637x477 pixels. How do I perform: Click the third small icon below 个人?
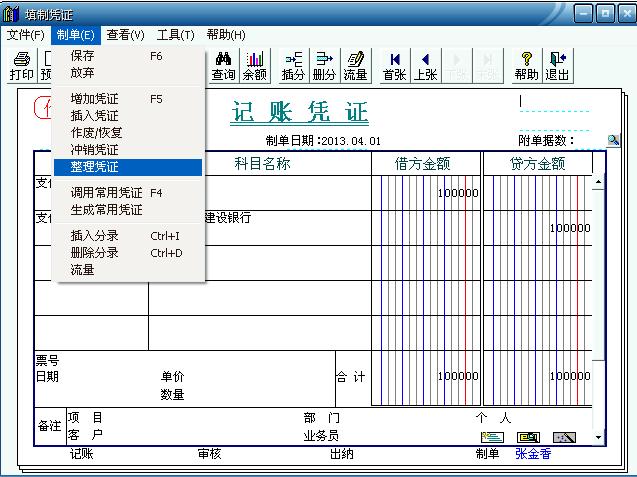pos(564,437)
